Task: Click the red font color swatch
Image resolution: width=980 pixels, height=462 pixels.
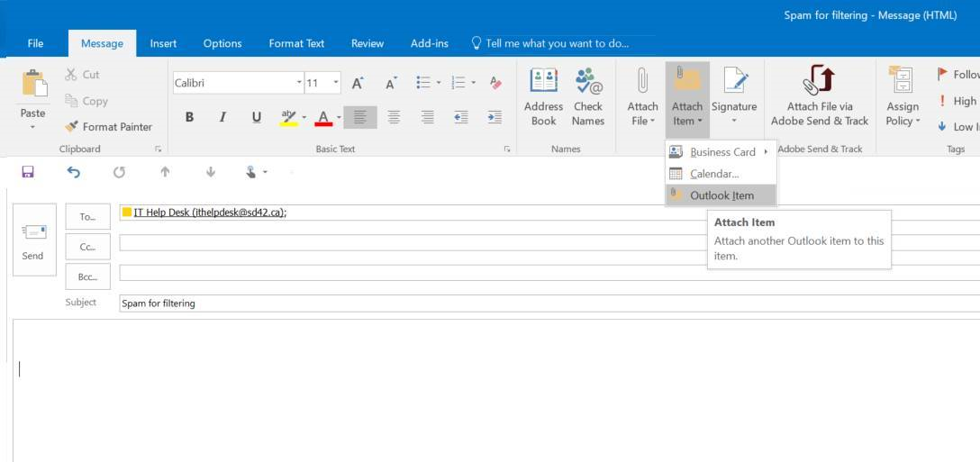Action: (323, 118)
